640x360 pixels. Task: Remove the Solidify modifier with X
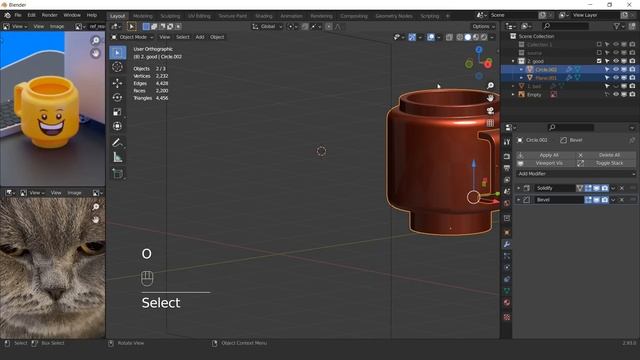click(x=622, y=188)
